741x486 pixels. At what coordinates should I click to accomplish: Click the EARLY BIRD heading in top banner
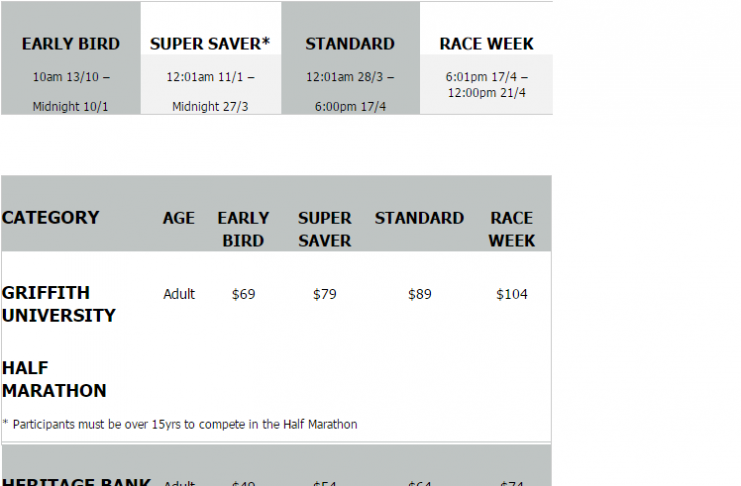pos(70,44)
